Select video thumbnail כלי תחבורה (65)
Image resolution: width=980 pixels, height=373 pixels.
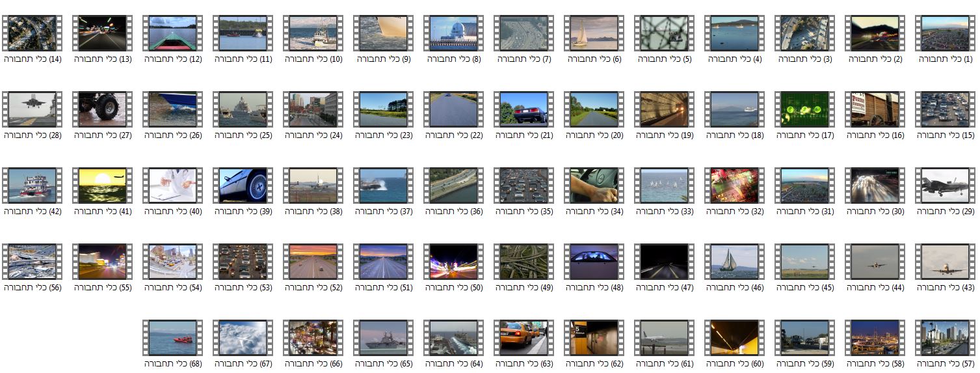coord(383,338)
